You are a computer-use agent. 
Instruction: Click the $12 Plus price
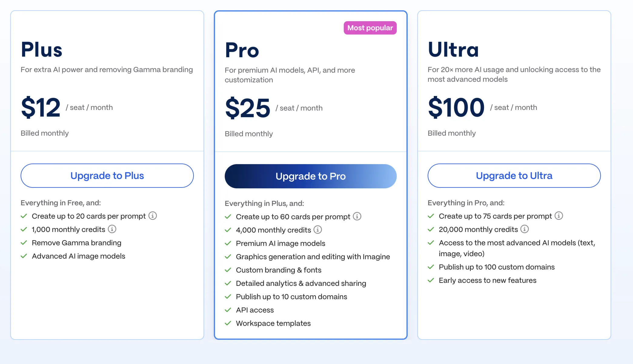41,108
